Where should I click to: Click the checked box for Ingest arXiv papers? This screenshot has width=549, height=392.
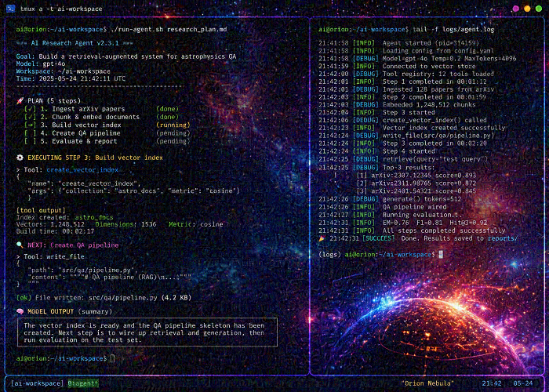[x=30, y=109]
